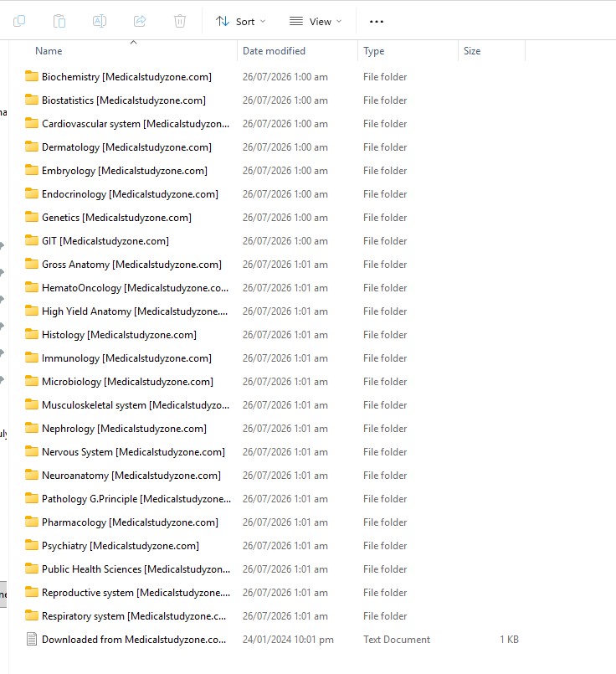Screen dimensions: 616x674
Task: Sort by the Size column header
Action: point(472,51)
